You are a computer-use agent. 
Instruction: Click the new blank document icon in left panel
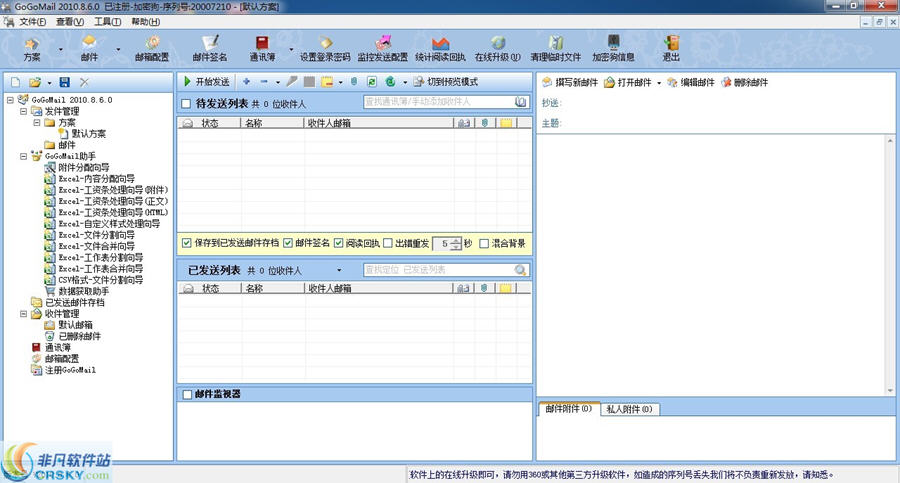(15, 82)
